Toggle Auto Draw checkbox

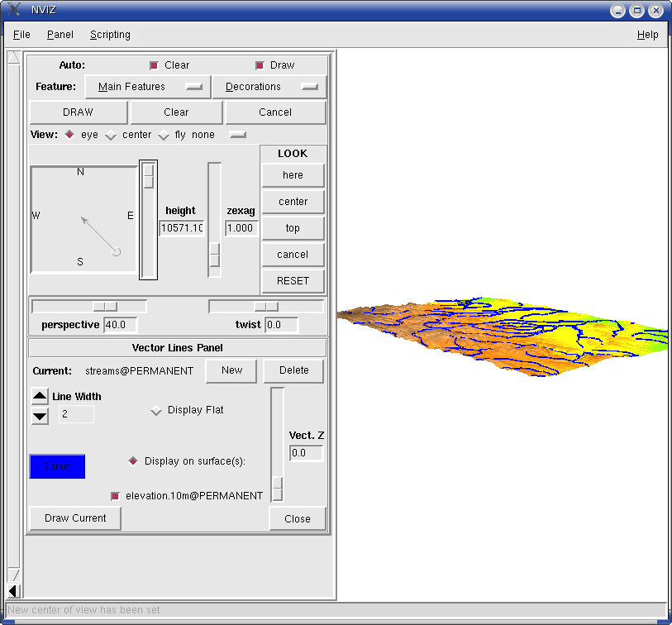pos(260,65)
